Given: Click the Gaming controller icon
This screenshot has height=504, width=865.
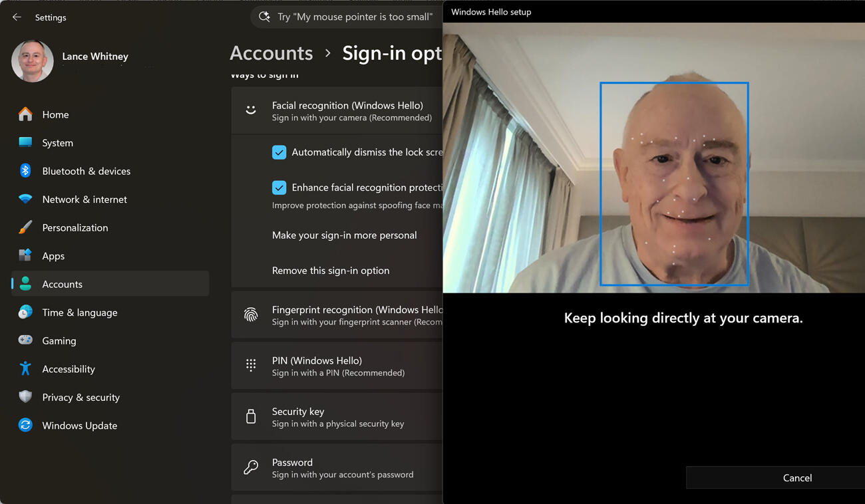Looking at the screenshot, I should pyautogui.click(x=25, y=340).
